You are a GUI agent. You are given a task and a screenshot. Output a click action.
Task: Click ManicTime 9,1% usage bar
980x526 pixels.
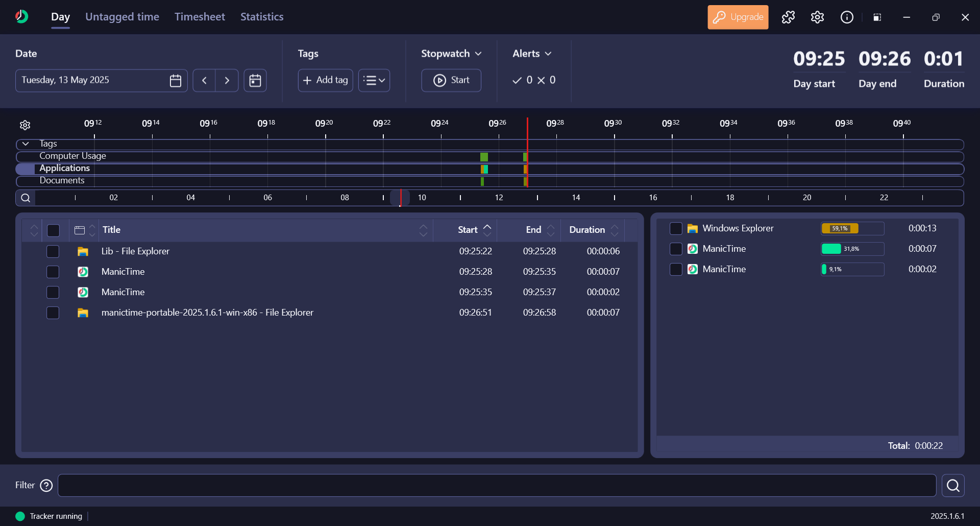[x=852, y=269]
